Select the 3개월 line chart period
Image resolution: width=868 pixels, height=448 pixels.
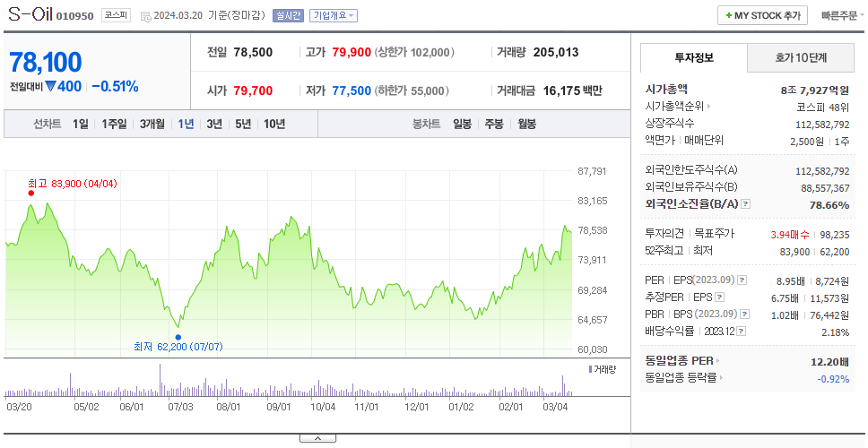click(x=152, y=124)
